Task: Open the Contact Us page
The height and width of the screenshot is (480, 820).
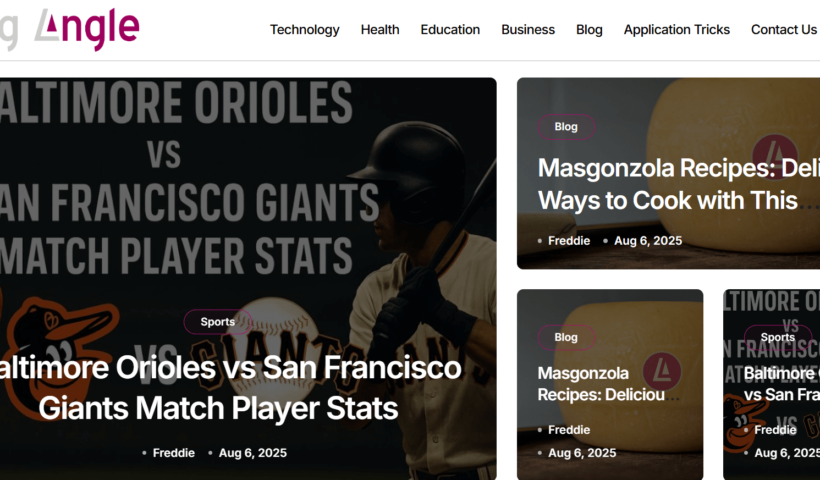Action: tap(783, 30)
